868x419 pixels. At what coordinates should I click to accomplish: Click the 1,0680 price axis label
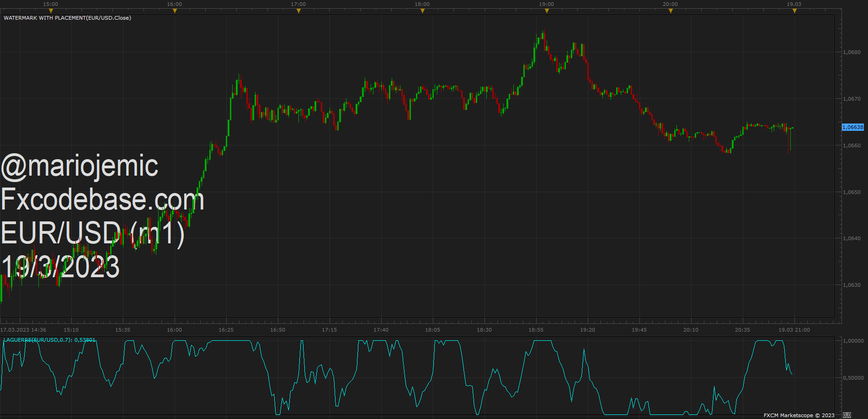click(x=852, y=52)
